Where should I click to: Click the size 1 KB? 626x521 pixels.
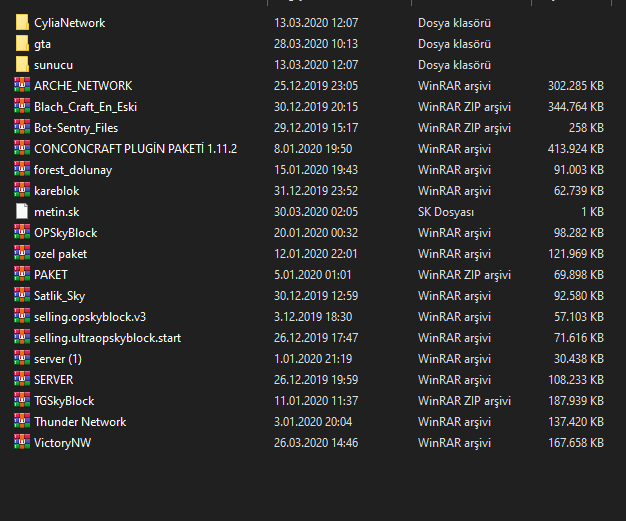point(592,212)
